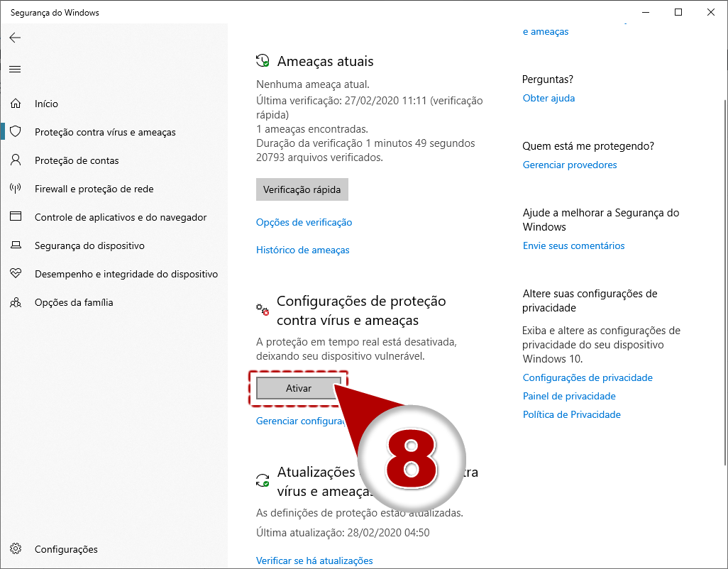Image resolution: width=728 pixels, height=569 pixels.
Task: Open the hamburger navigation menu
Action: tap(16, 69)
